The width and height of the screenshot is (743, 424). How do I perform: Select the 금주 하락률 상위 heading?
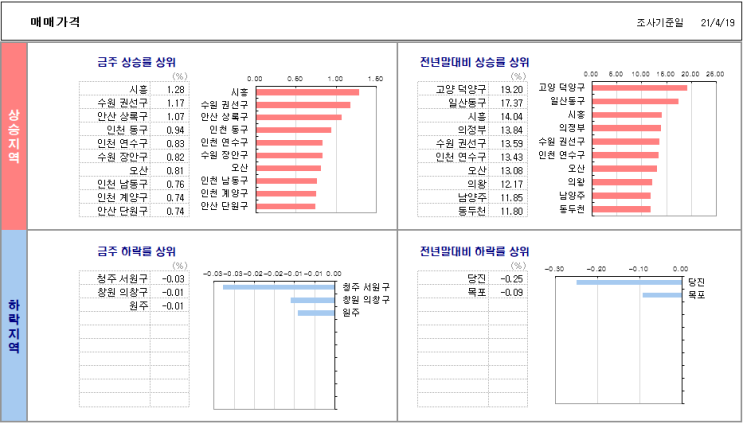pyautogui.click(x=136, y=251)
